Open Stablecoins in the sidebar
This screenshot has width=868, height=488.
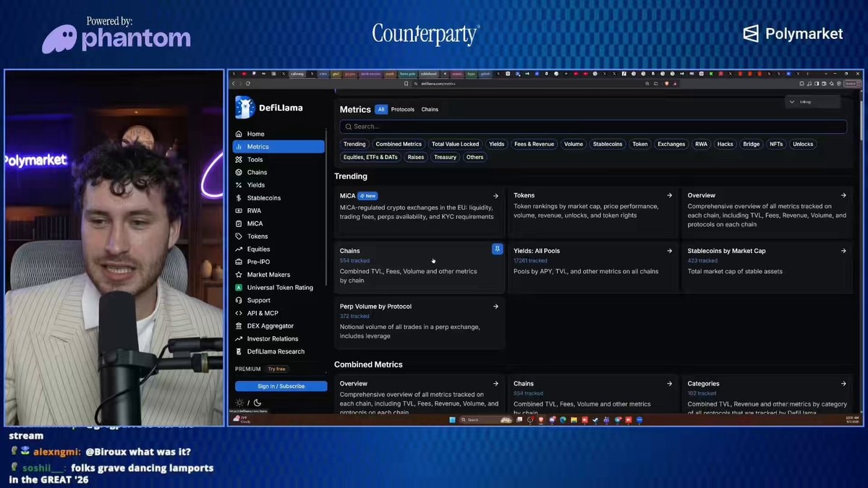(x=278, y=198)
